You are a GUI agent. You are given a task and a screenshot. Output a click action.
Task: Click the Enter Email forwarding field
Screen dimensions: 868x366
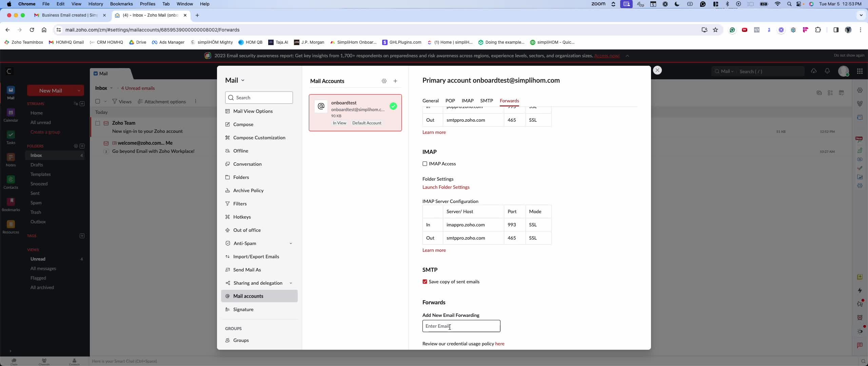tap(461, 326)
